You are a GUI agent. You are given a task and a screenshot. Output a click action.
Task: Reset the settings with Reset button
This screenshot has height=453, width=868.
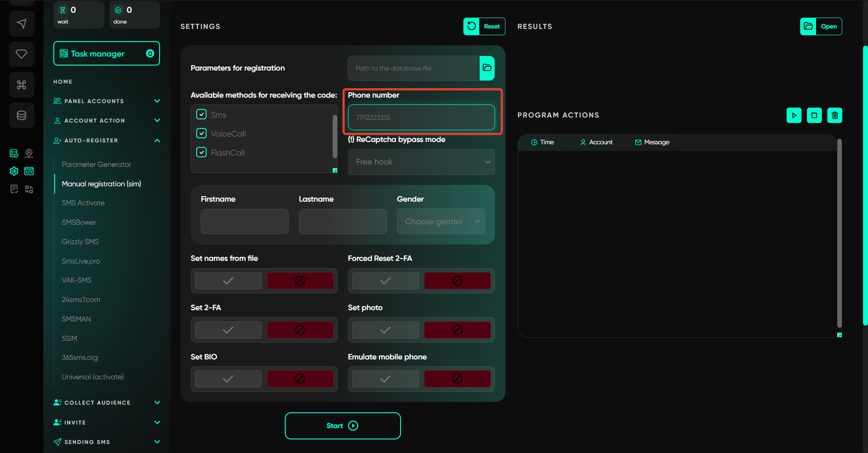tap(484, 26)
